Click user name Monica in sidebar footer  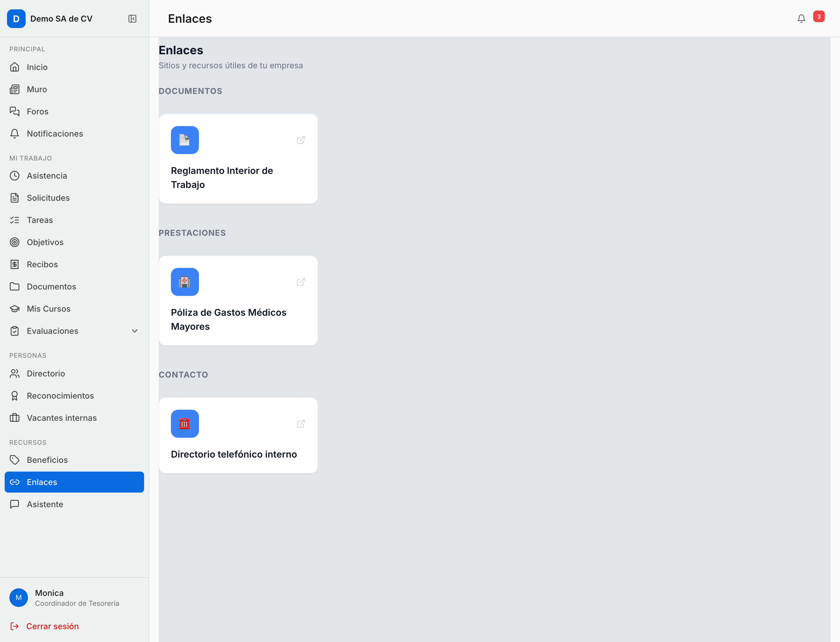(x=49, y=593)
